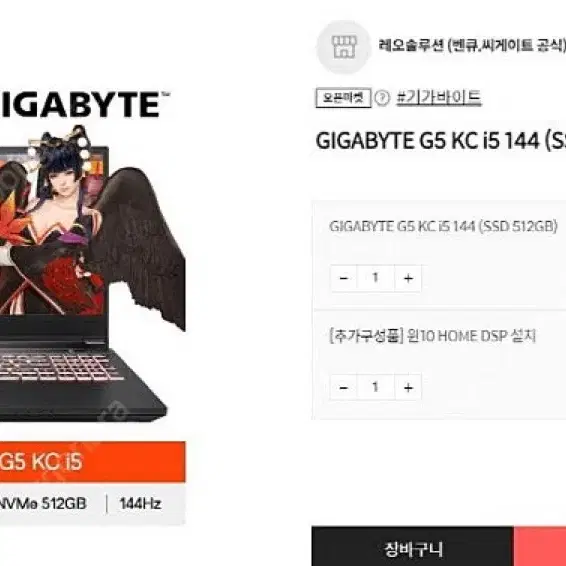Click the orange G5 KC i5 banner
Screen dimensions: 566x566
tap(92, 462)
